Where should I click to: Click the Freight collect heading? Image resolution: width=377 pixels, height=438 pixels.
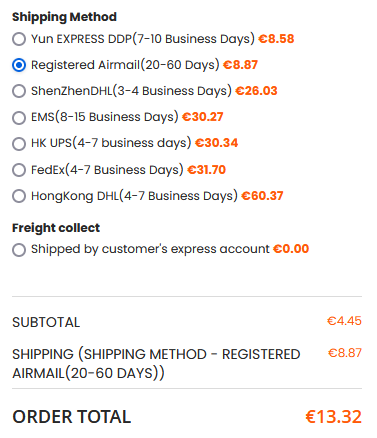tap(56, 228)
